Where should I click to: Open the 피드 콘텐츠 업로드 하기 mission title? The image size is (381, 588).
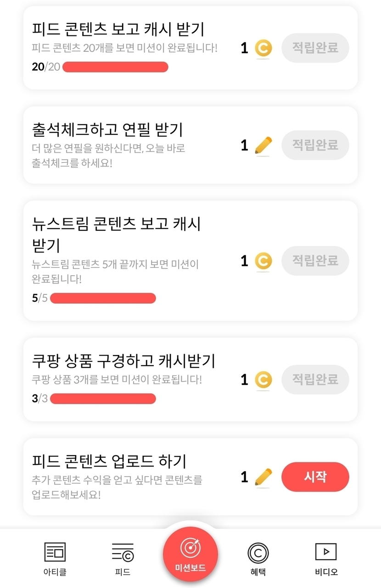coord(109,460)
